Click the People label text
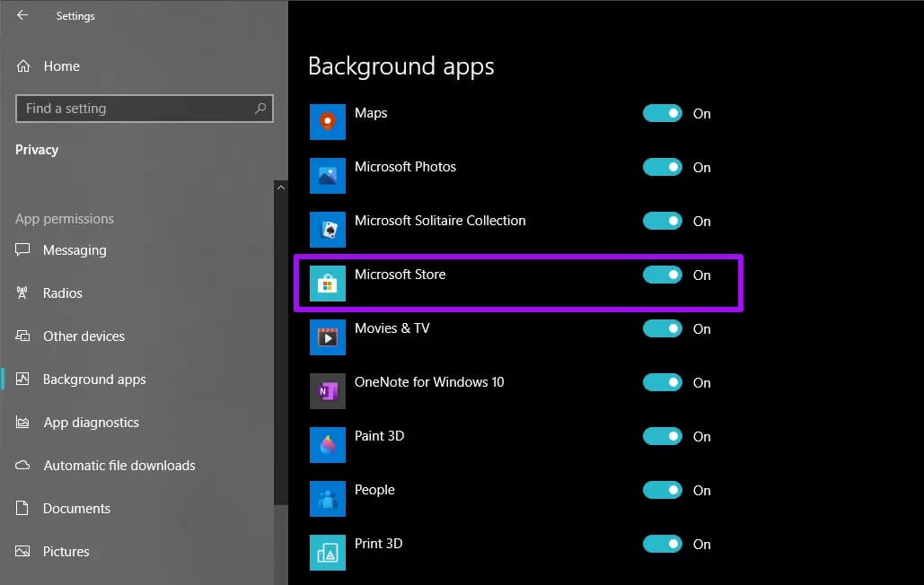The image size is (924, 585). (x=374, y=490)
